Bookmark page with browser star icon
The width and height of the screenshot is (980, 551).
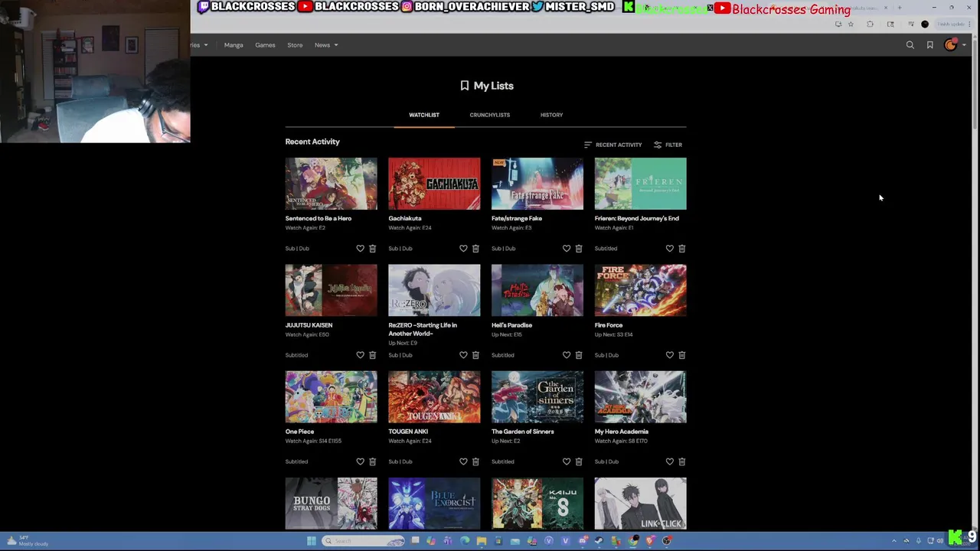[851, 24]
